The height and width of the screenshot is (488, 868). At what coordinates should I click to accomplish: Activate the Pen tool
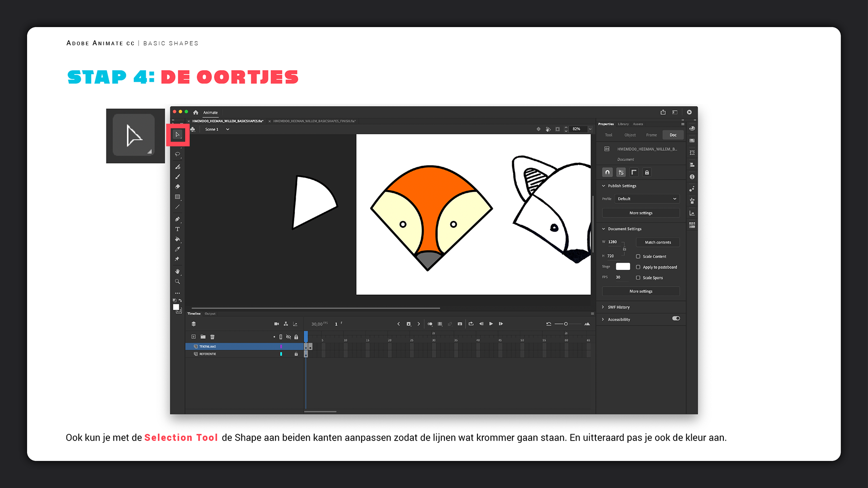pos(177,219)
